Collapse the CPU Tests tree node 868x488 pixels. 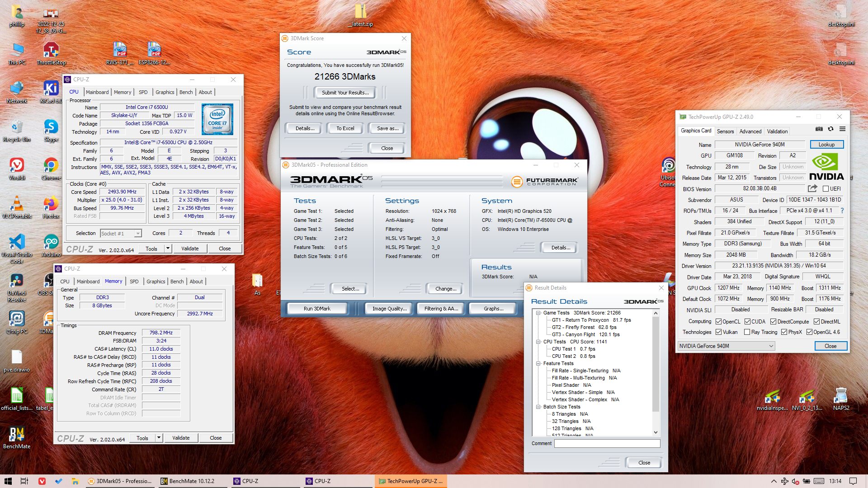pyautogui.click(x=538, y=342)
